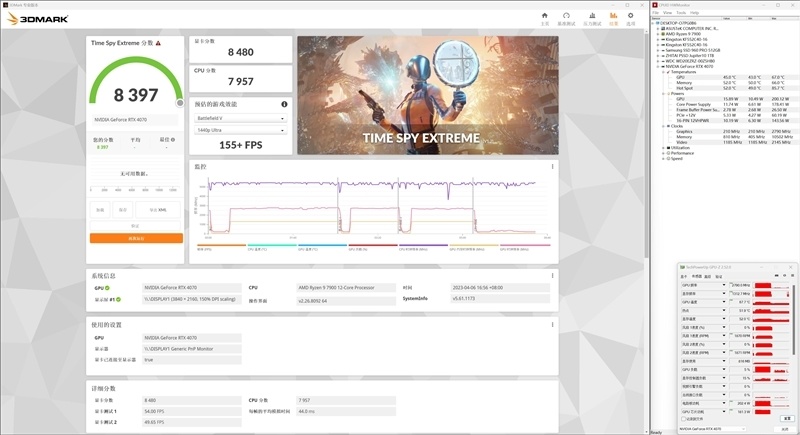
Task: Toggle the orange FPS legend in the chart
Action: pyautogui.click(x=221, y=247)
